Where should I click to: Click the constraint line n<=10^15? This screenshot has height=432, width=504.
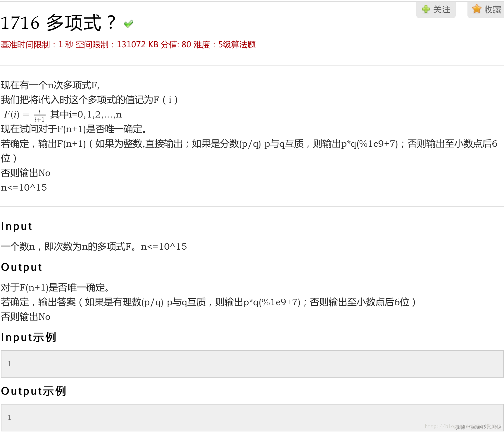[24, 188]
